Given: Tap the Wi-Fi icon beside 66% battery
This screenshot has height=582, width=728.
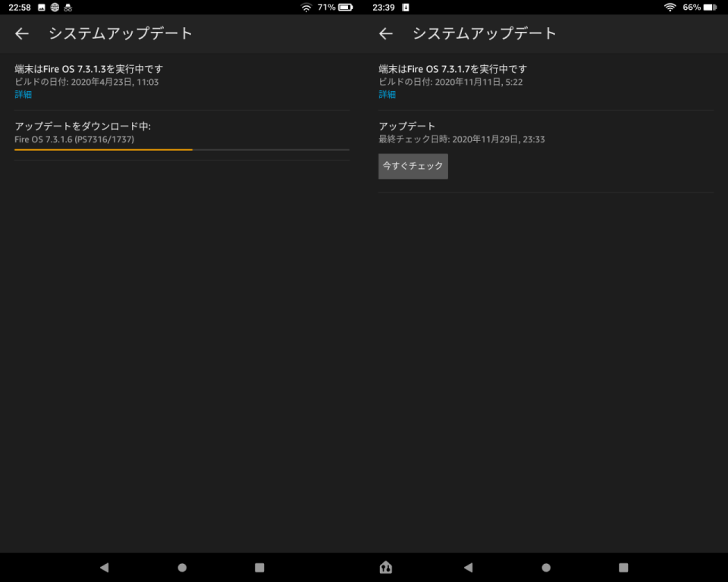Looking at the screenshot, I should click(x=670, y=8).
